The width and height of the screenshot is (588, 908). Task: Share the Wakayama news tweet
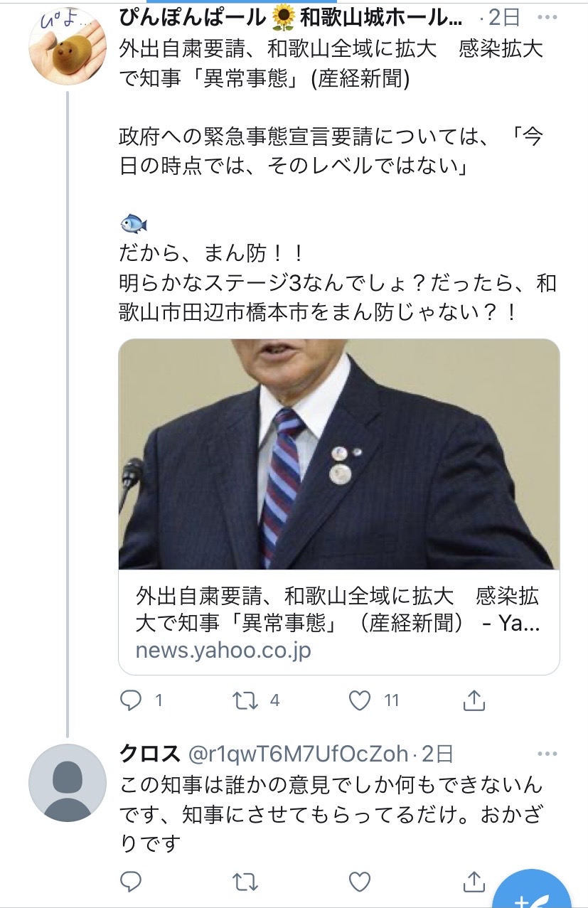click(x=474, y=701)
